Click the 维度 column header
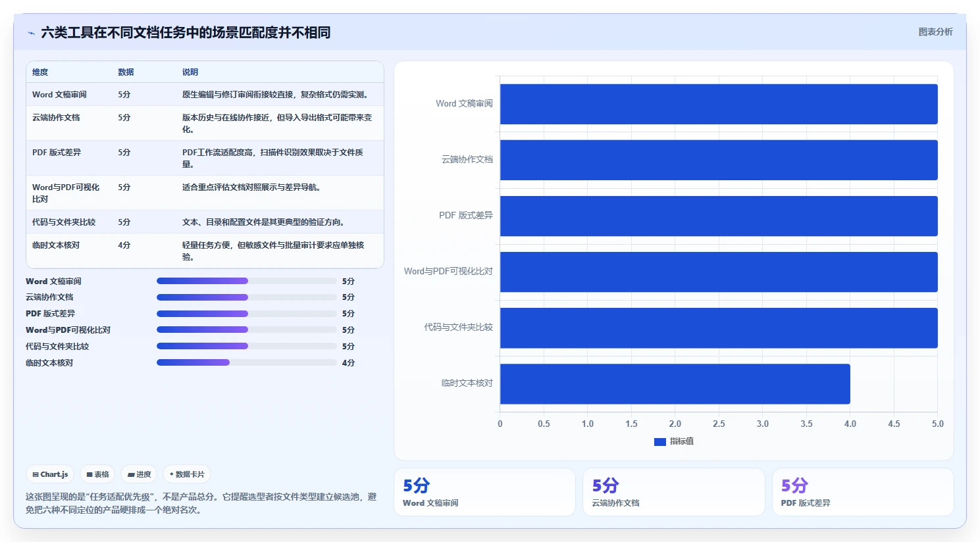The height and width of the screenshot is (542, 980). click(x=40, y=72)
